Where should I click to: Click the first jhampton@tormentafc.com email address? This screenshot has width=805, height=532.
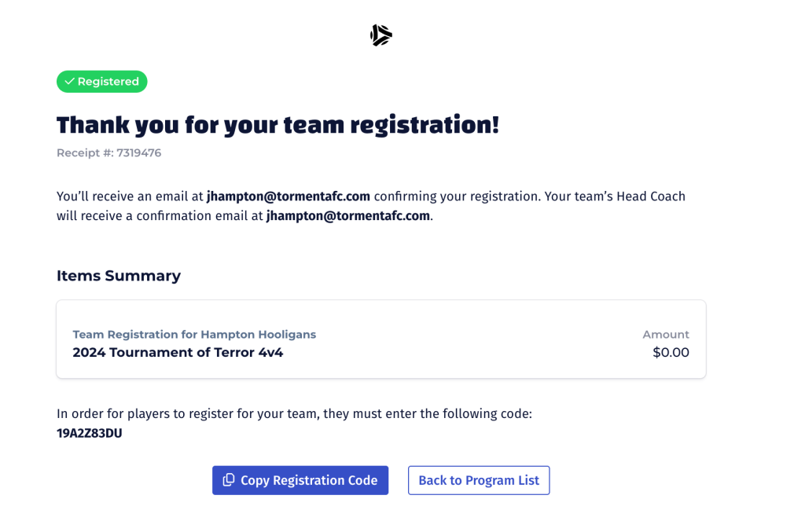coord(288,196)
